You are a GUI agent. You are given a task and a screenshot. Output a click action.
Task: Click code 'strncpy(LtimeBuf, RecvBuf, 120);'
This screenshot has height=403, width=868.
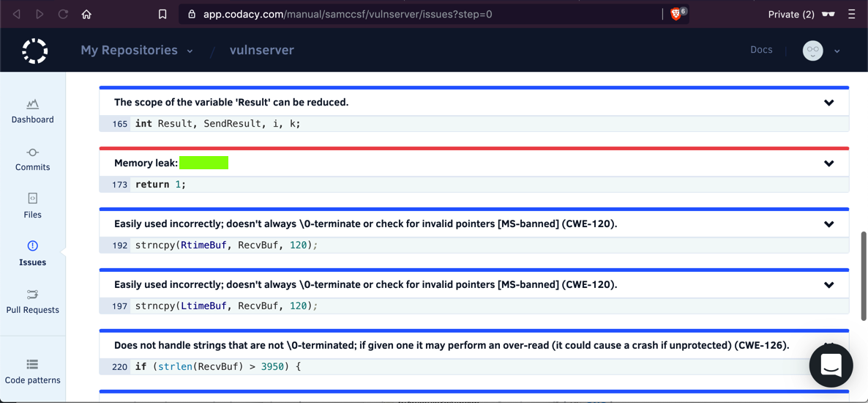point(226,306)
